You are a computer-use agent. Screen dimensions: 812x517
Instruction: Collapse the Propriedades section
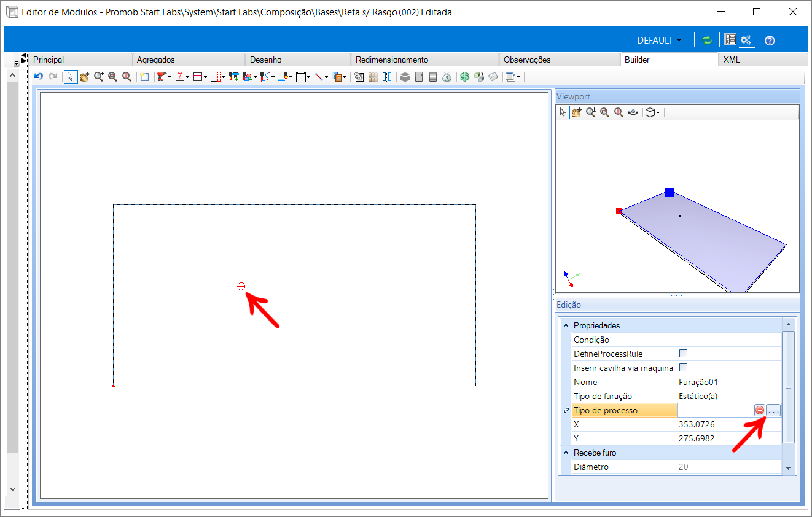pyautogui.click(x=566, y=325)
